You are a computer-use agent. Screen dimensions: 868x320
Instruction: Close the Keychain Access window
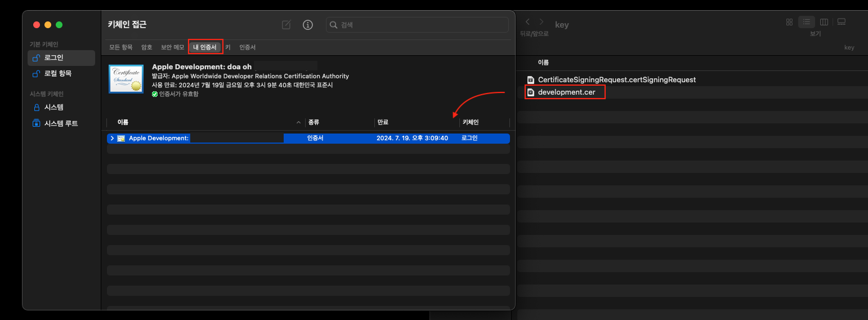[37, 25]
